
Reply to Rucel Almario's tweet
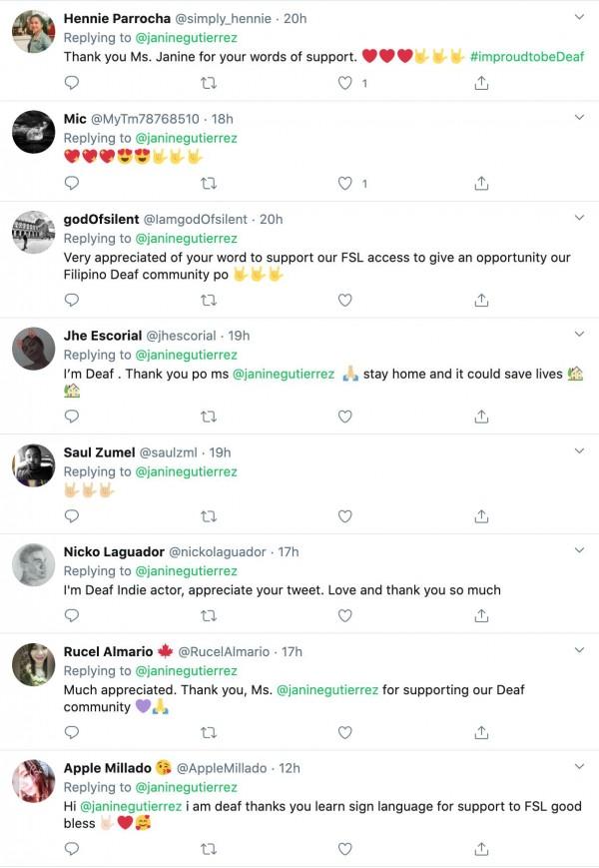click(x=71, y=732)
